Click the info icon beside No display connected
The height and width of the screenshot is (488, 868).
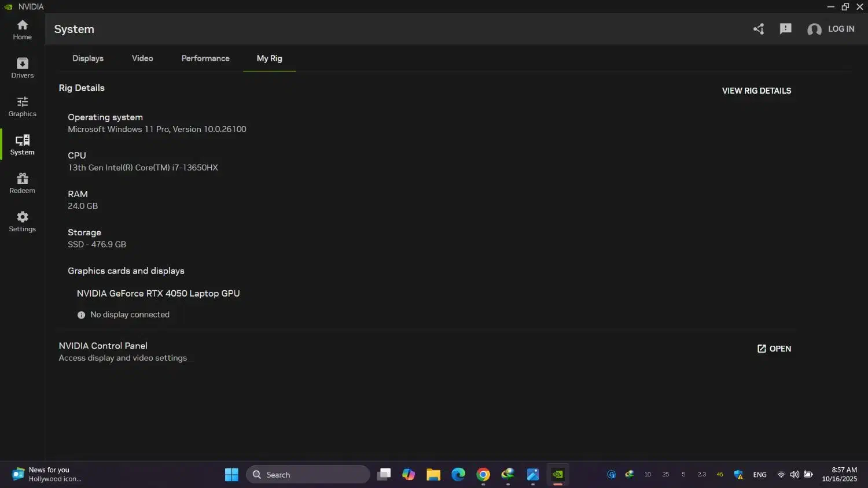tap(82, 315)
